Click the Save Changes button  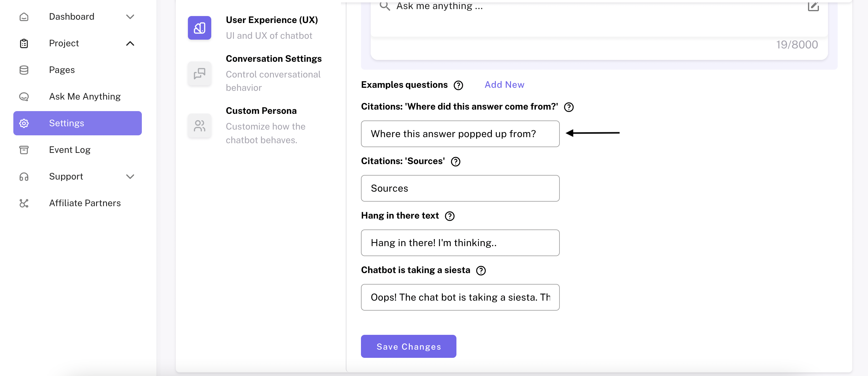click(408, 346)
